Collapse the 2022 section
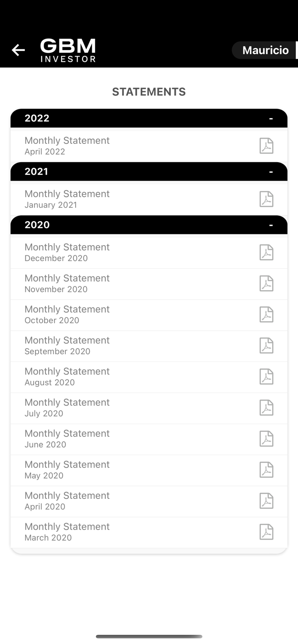298x644 pixels. pyautogui.click(x=271, y=118)
